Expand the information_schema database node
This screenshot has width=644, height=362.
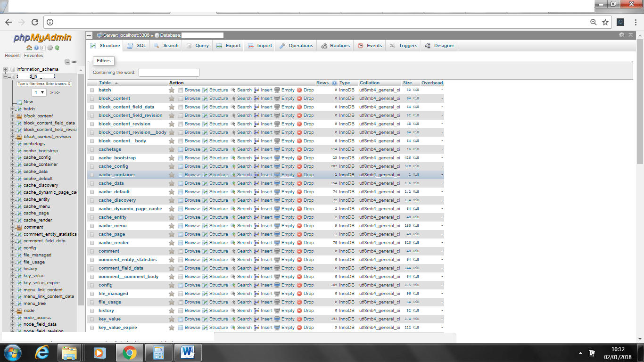pos(6,69)
